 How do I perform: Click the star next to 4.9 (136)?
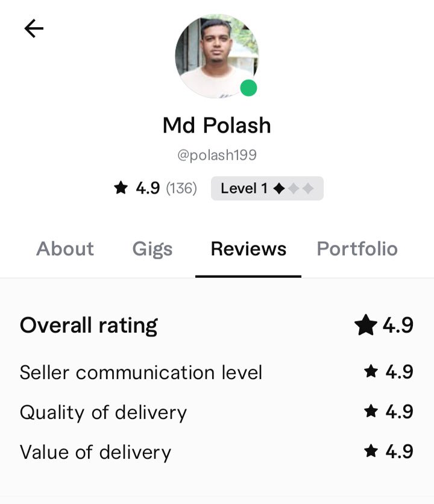121,188
